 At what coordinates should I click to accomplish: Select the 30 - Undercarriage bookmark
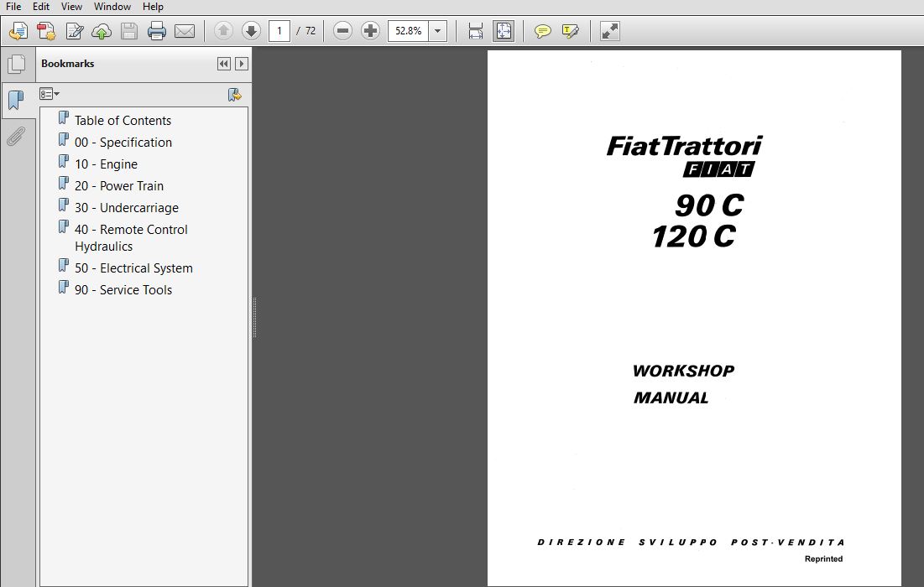point(126,208)
